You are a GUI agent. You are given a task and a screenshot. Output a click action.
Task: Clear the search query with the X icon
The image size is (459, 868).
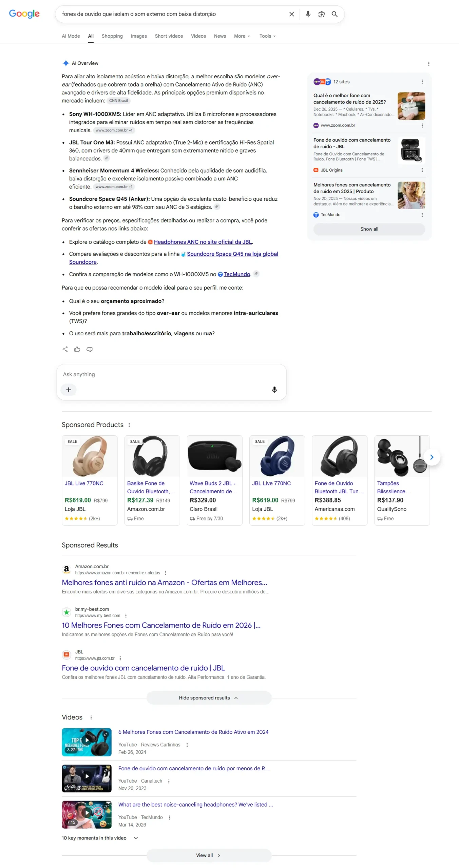coord(291,14)
